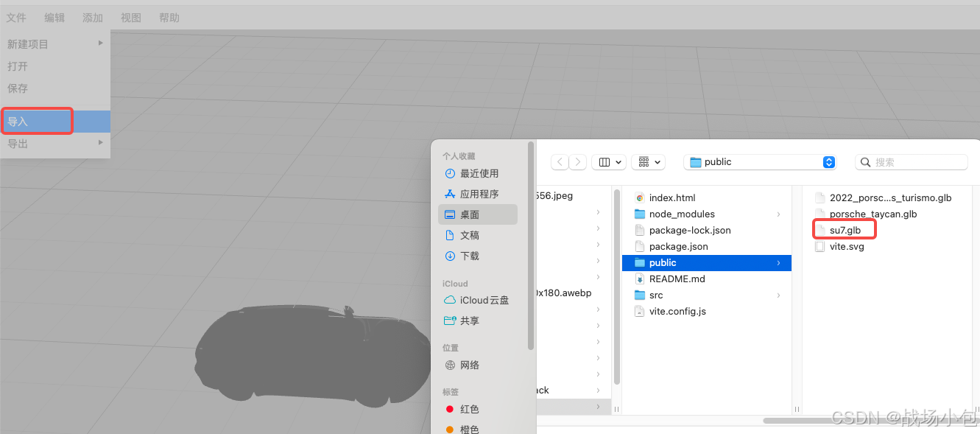
Task: Click the bottom horizontal scrollbar
Action: [872, 421]
